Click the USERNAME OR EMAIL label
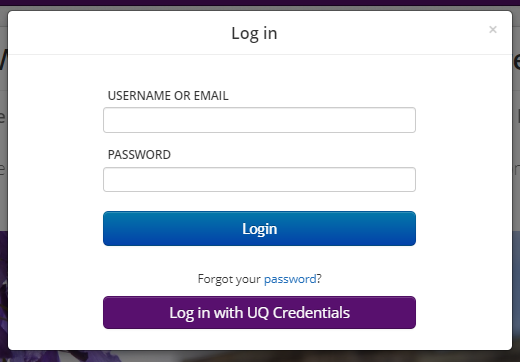Screen dimensions: 520x362 pyautogui.click(x=168, y=96)
